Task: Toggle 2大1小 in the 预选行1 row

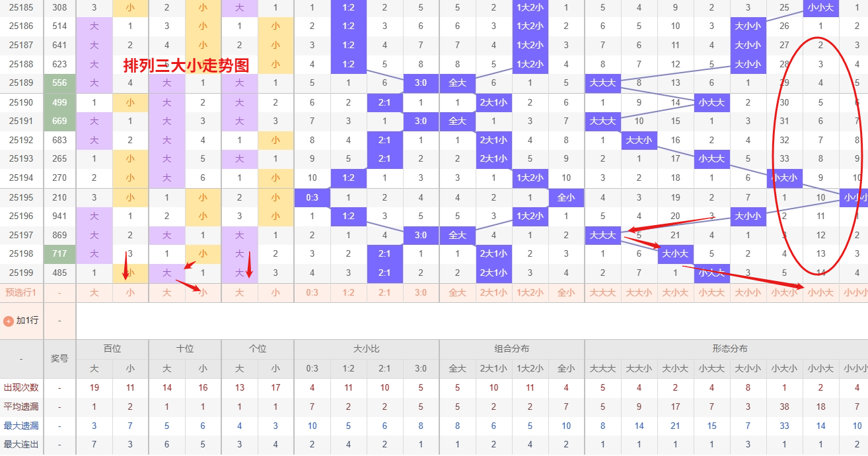Action: pyautogui.click(x=493, y=293)
